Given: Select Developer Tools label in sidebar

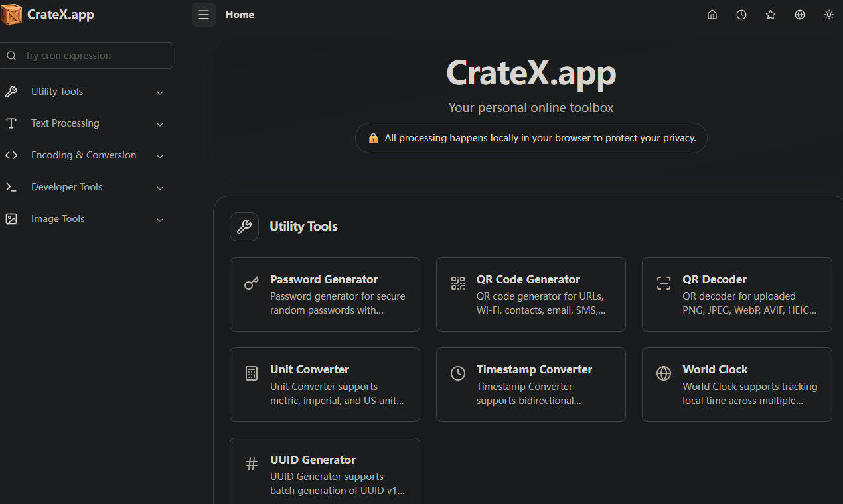Looking at the screenshot, I should coord(66,187).
